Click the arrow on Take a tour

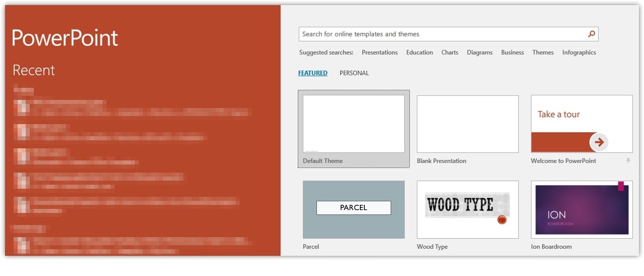(x=599, y=142)
